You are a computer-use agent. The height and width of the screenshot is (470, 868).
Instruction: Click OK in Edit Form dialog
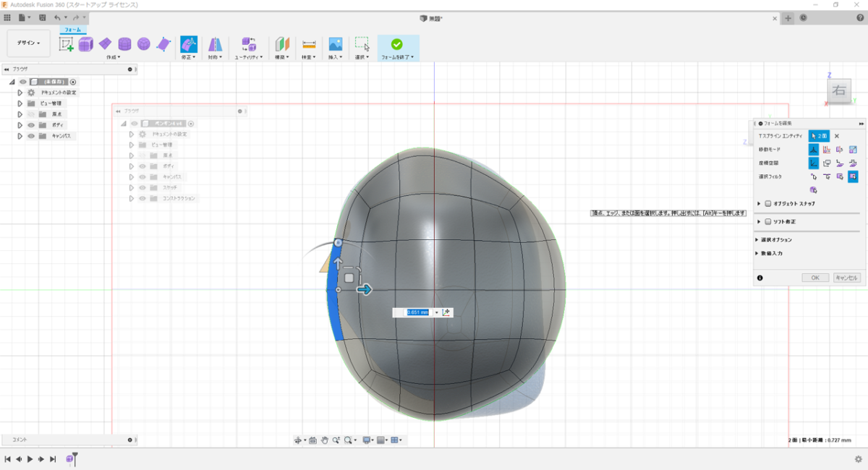(815, 278)
